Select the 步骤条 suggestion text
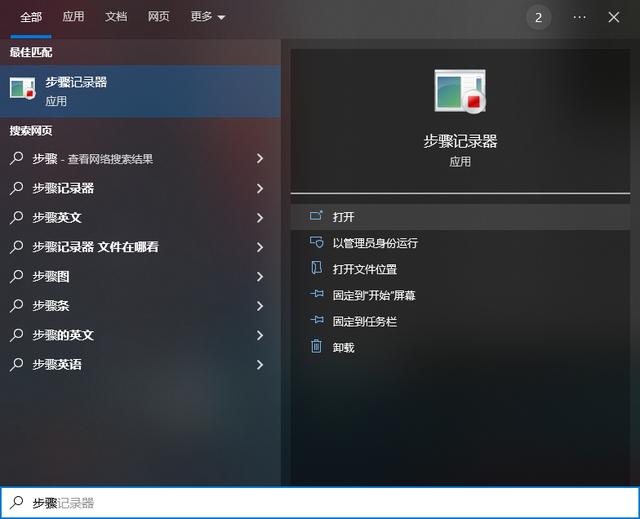The height and width of the screenshot is (519, 640). tap(51, 306)
